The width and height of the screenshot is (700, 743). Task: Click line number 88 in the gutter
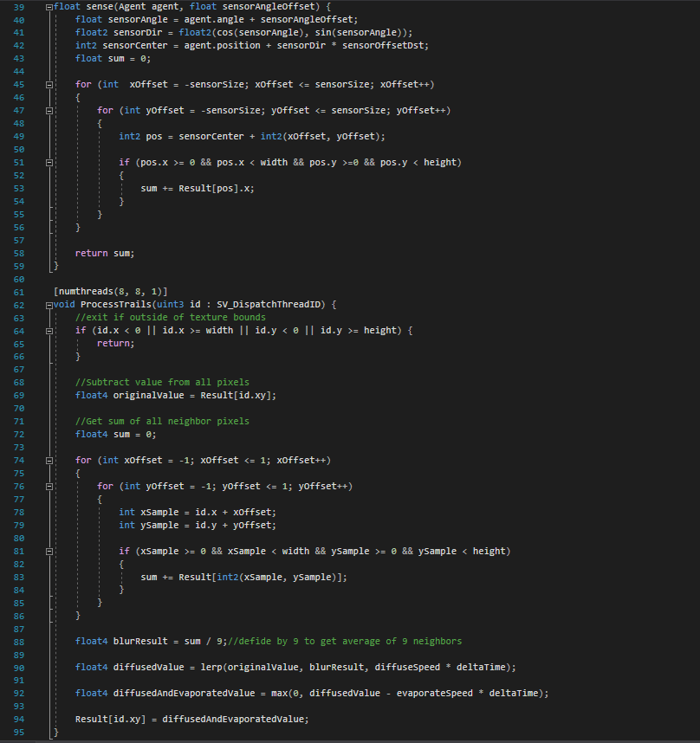[x=18, y=642]
